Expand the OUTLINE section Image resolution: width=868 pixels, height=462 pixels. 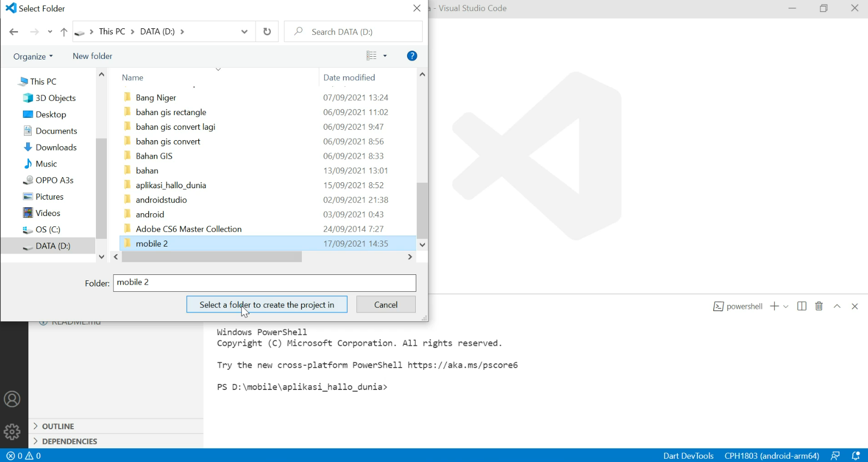116,426
